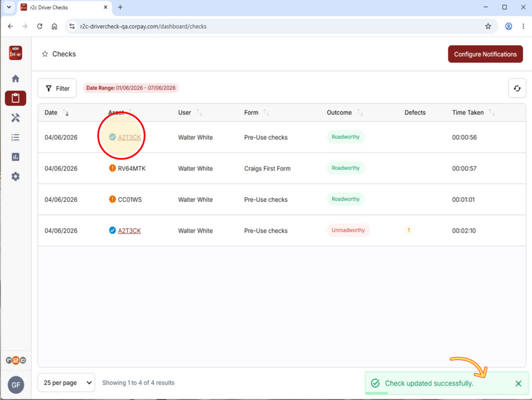Open settings gear in sidebar
Screen dimensions: 532x400
[x=15, y=176]
